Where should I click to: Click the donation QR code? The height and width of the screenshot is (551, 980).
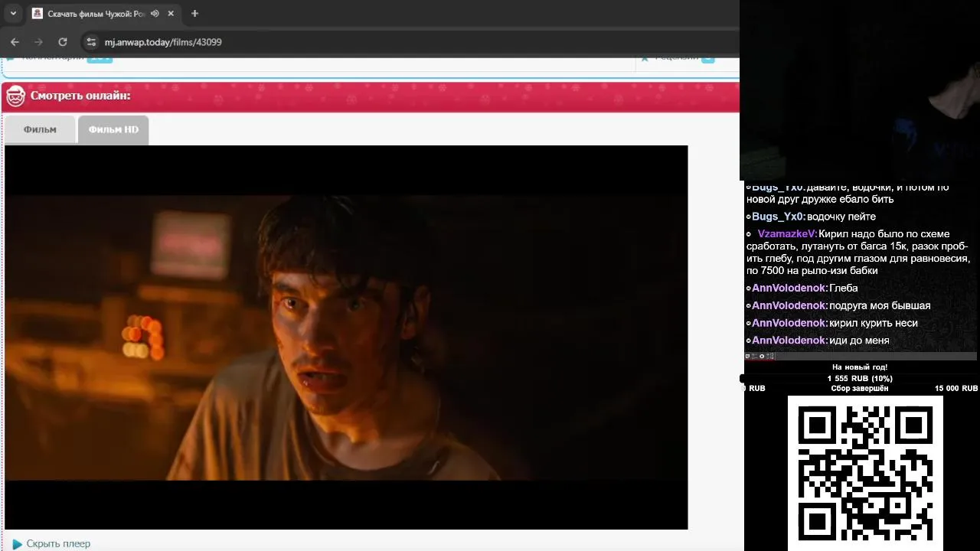(865, 473)
